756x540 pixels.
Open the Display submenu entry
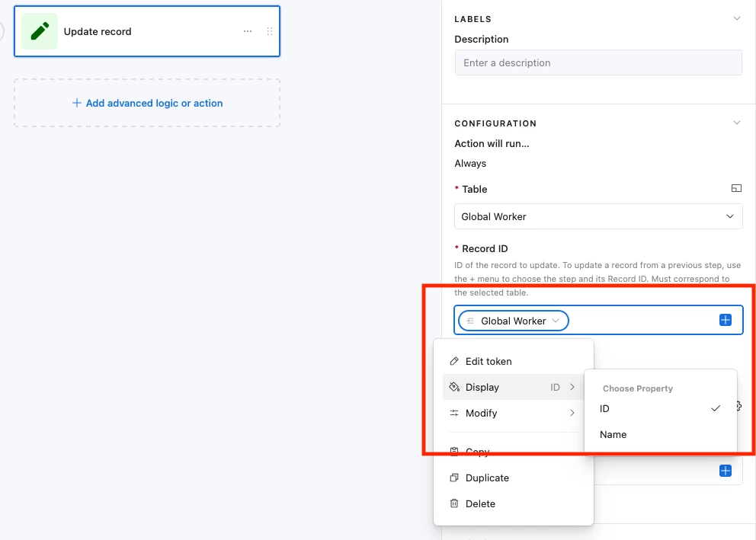(514, 388)
